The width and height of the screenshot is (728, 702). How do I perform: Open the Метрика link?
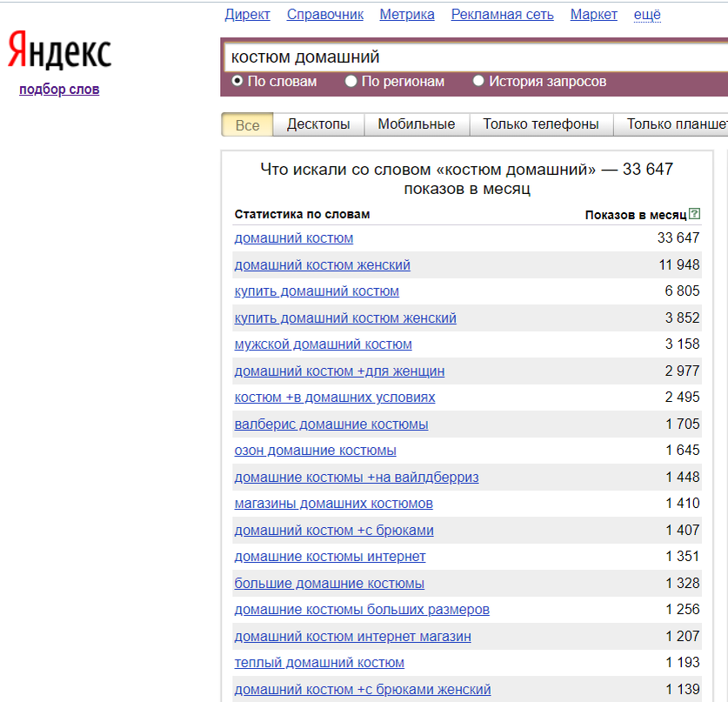tap(407, 15)
